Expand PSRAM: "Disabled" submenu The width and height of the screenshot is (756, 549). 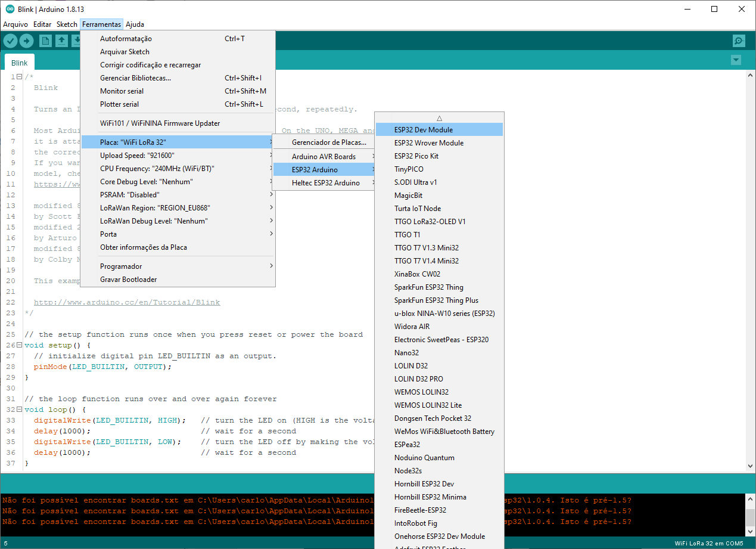click(178, 195)
